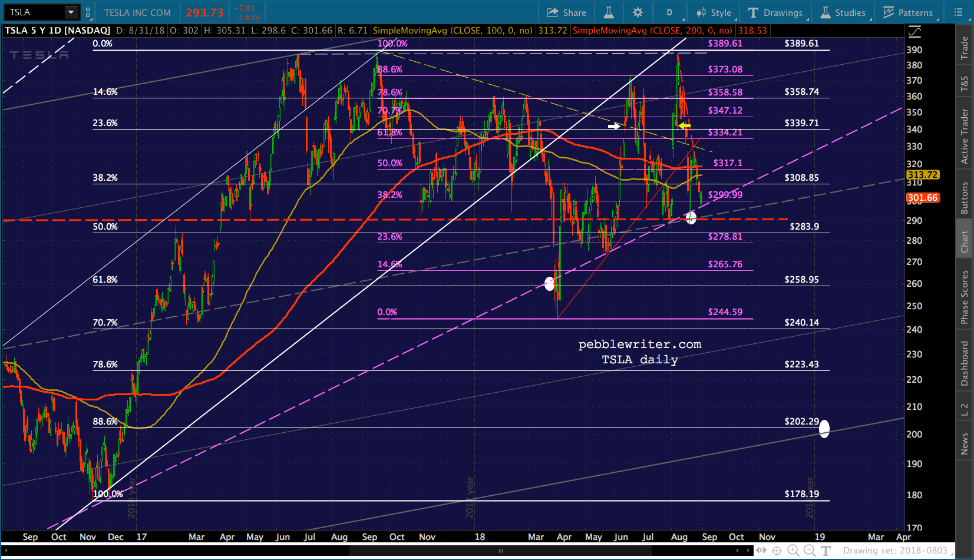
Task: Click the $244.59 Fibonacci price label
Action: [725, 312]
